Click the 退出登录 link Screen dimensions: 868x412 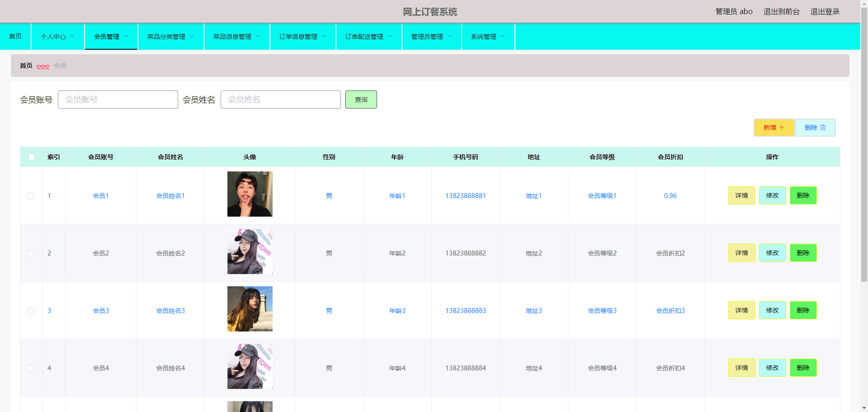pos(825,12)
